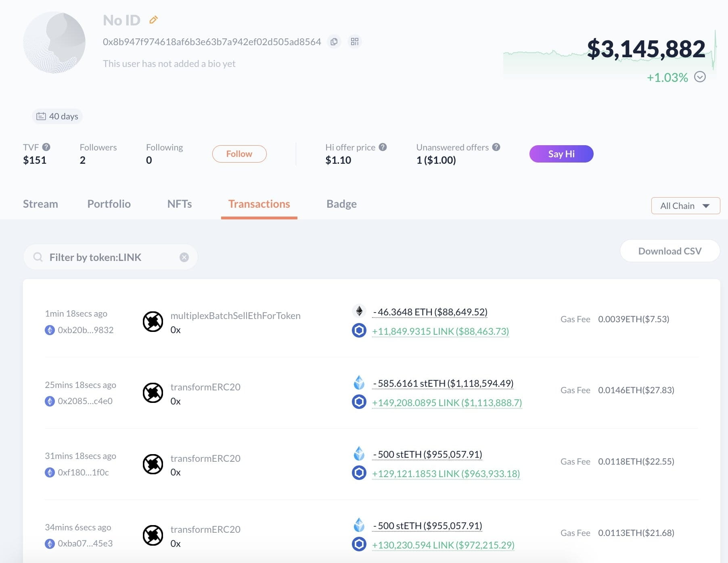Expand the percentage change chevron beside +1.03%
This screenshot has height=563, width=728.
pos(700,77)
